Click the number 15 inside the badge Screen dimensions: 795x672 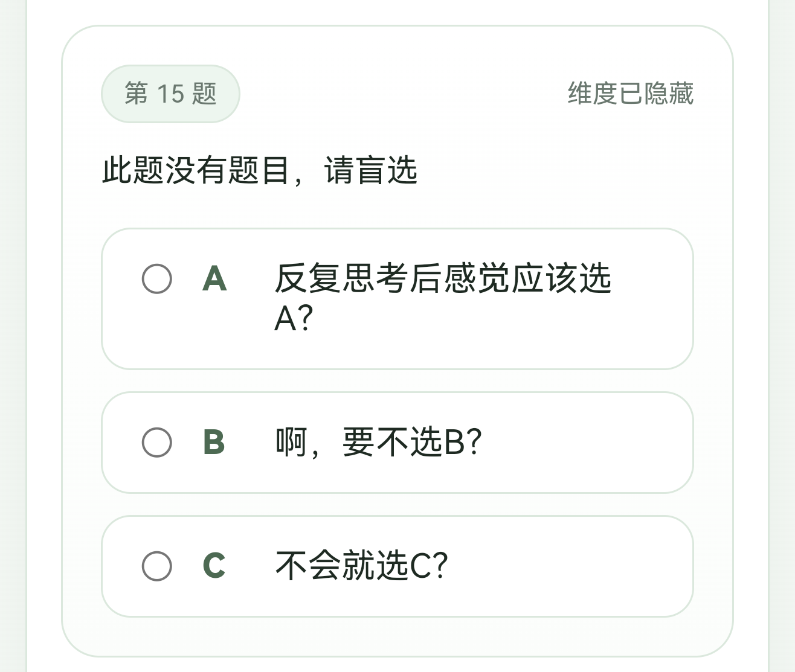[170, 94]
